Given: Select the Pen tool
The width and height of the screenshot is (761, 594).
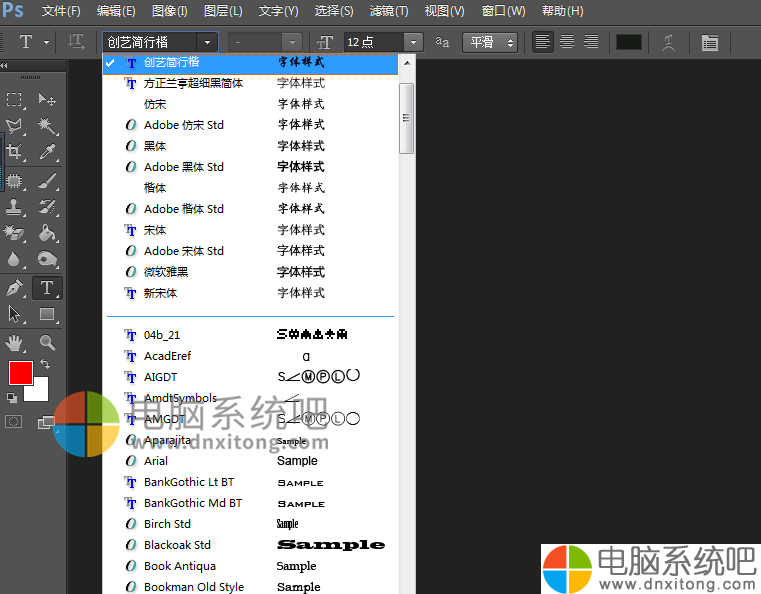Looking at the screenshot, I should pyautogui.click(x=14, y=288).
